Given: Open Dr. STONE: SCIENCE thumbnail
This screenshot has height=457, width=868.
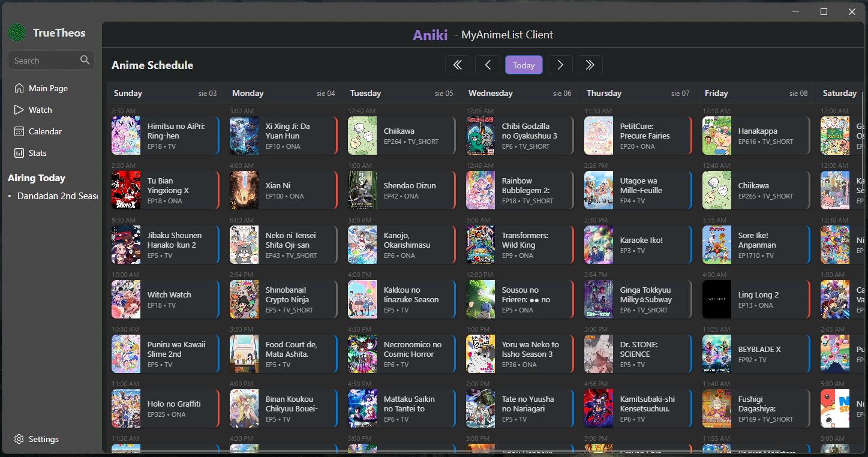Looking at the screenshot, I should click(x=599, y=354).
